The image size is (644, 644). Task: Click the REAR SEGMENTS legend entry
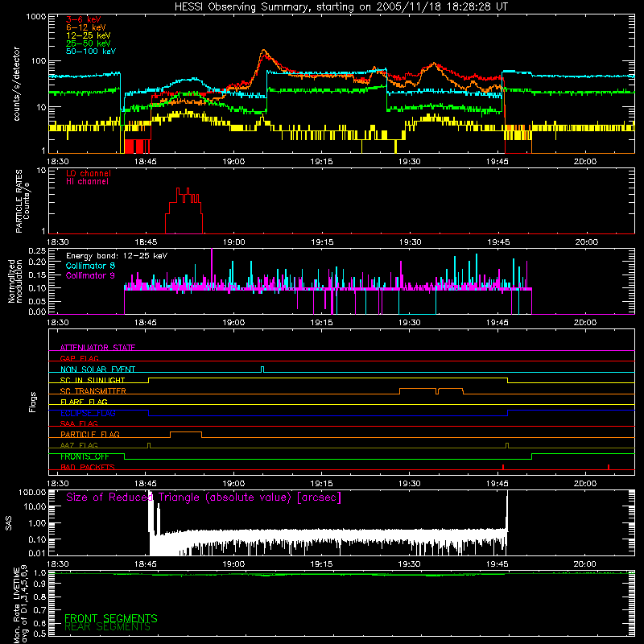pyautogui.click(x=108, y=627)
